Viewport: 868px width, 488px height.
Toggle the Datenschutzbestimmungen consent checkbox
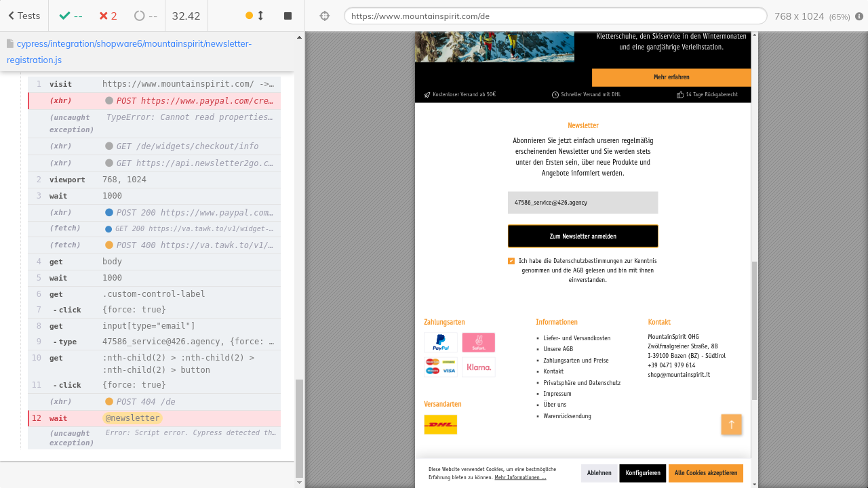tap(511, 261)
